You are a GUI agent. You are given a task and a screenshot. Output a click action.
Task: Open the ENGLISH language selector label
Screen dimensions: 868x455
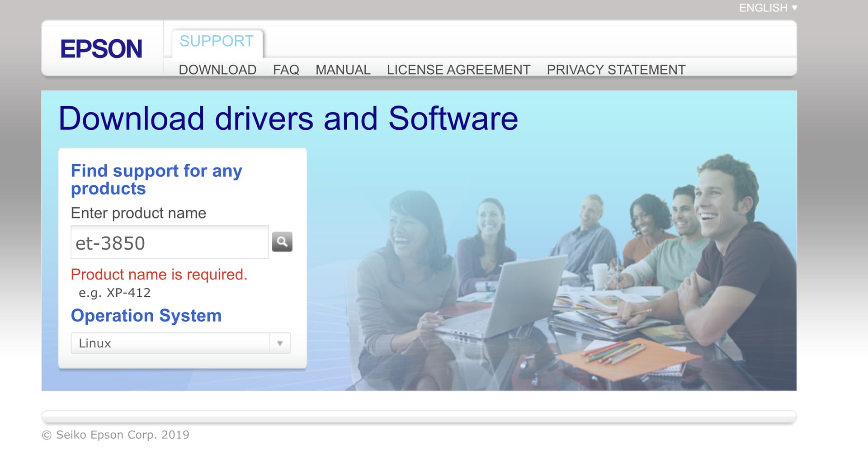(763, 8)
